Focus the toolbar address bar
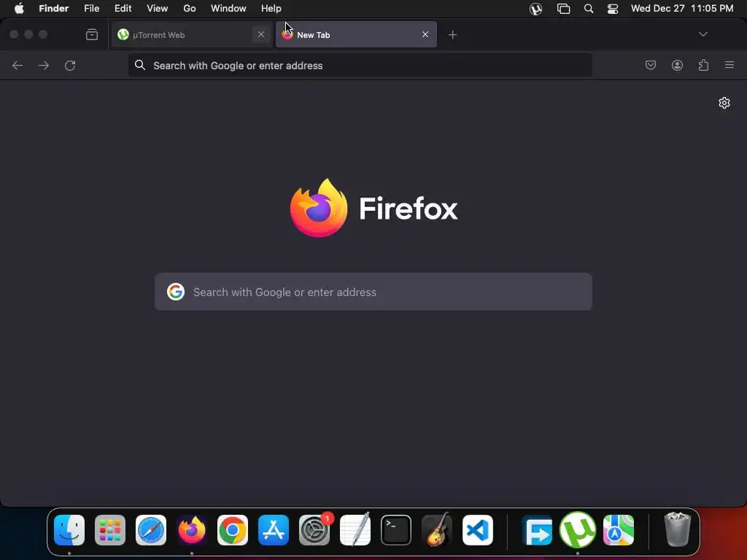Image resolution: width=747 pixels, height=560 pixels. click(x=360, y=65)
